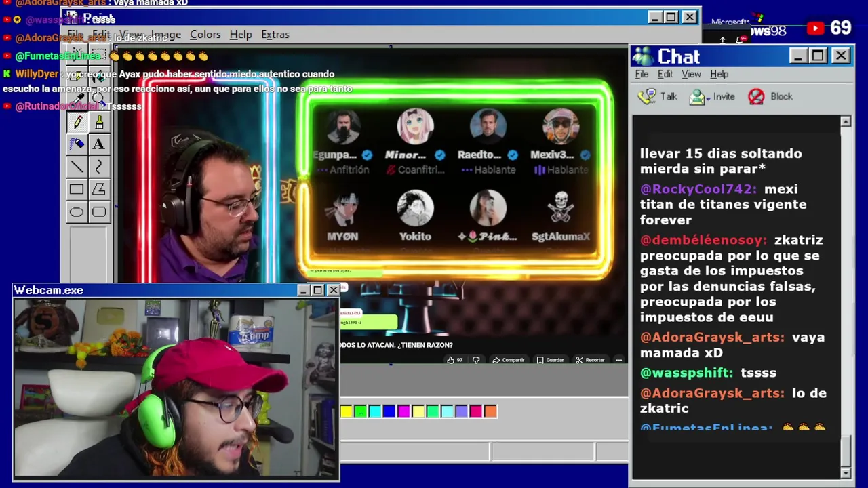Click the Invite envelope icon in Chat
This screenshot has width=868, height=488.
point(697,97)
